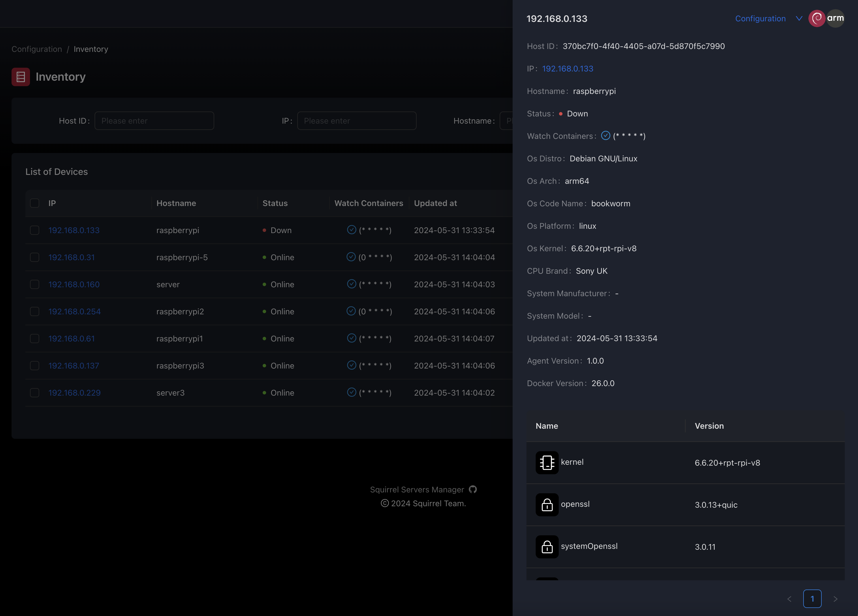Click the Debian logo icon in drawer header
858x616 pixels.
(x=816, y=18)
